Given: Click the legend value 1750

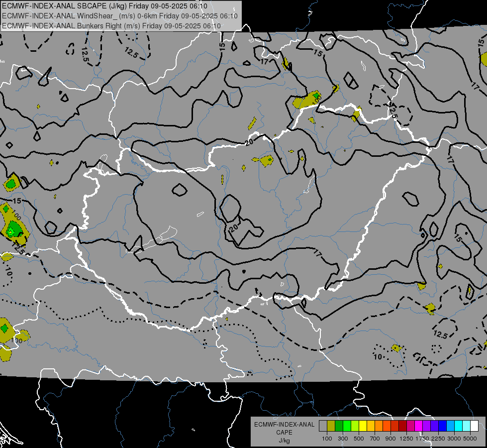Looking at the screenshot, I should [422, 439].
